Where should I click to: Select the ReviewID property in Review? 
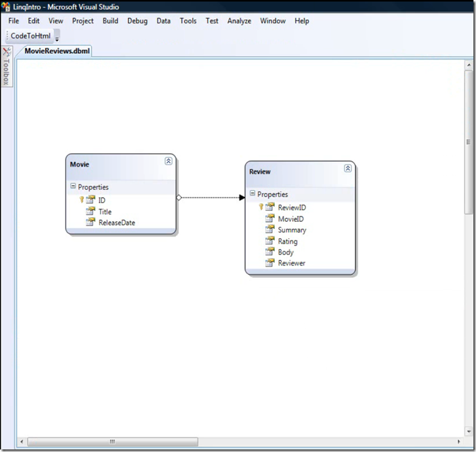click(x=291, y=208)
